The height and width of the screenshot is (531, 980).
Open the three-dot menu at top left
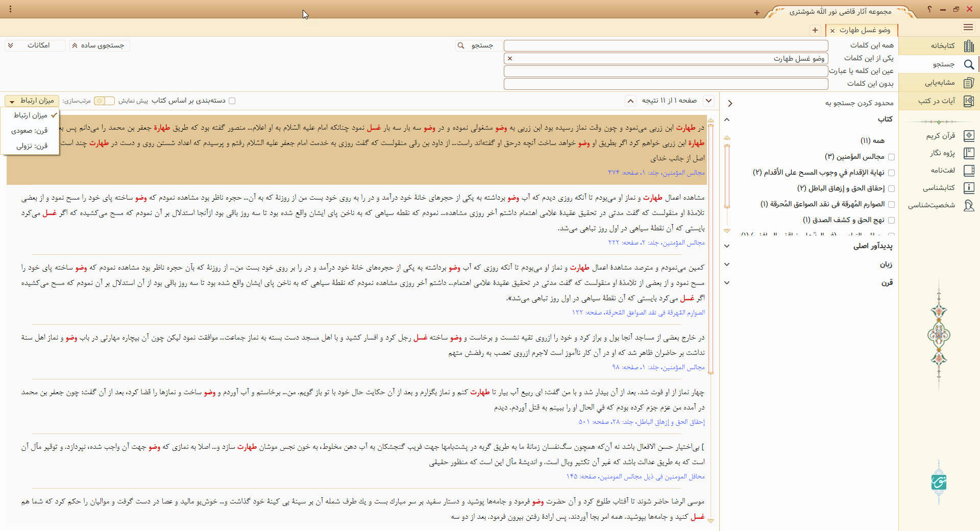pos(10,9)
